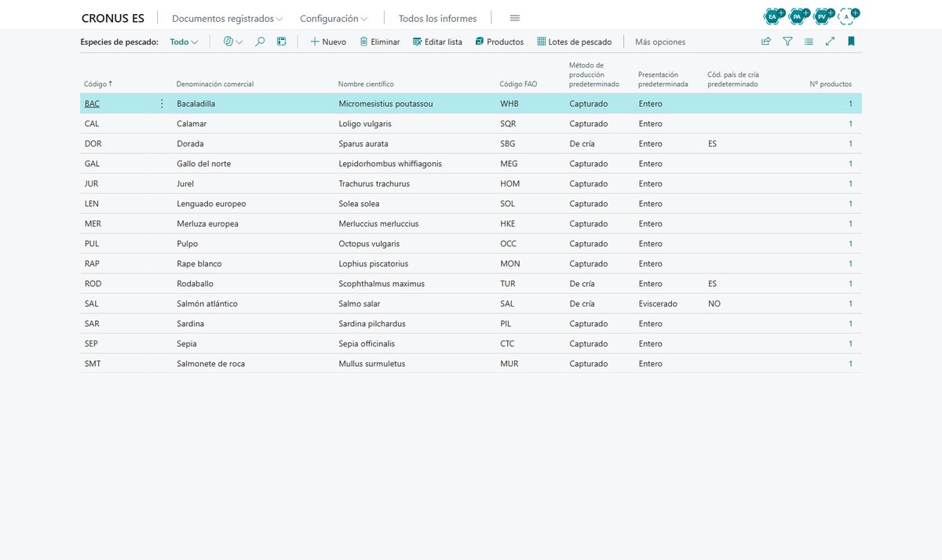This screenshot has height=560, width=942.
Task: Open the Productos action
Action: 499,42
